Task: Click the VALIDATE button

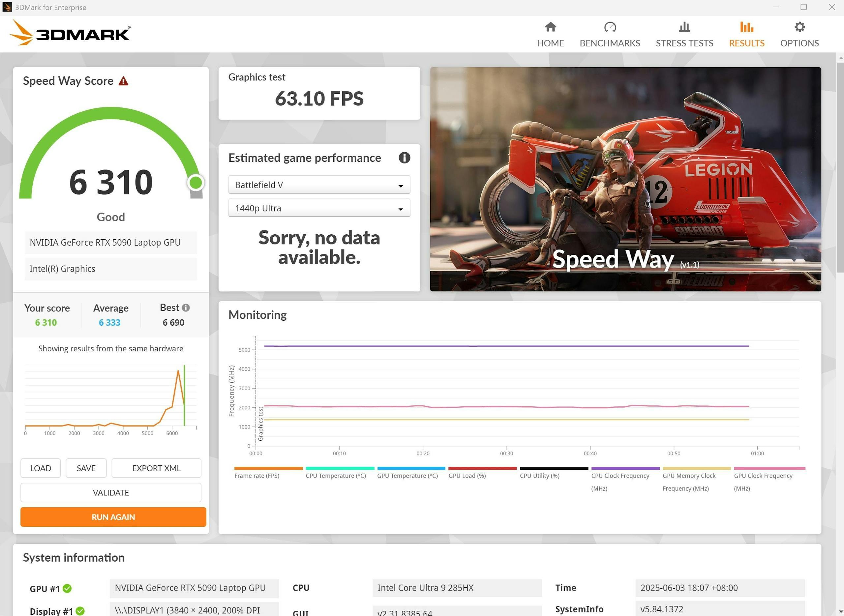Action: [x=111, y=493]
